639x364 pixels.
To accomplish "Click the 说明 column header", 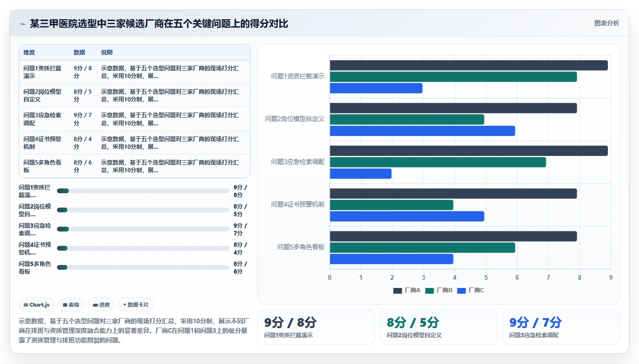I will point(107,53).
